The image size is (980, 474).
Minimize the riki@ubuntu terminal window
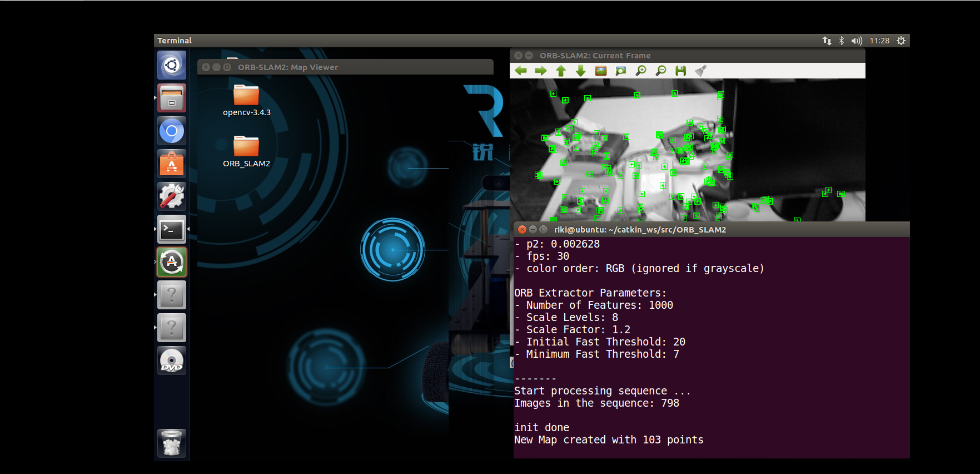pyautogui.click(x=533, y=229)
